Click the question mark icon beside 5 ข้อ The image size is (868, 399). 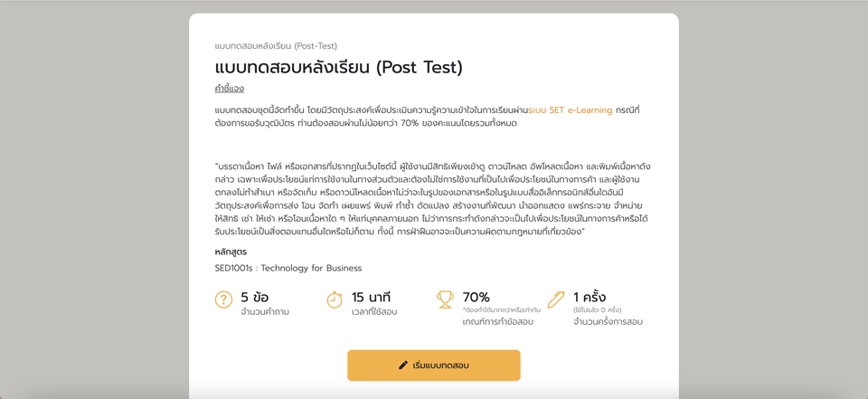tap(224, 299)
